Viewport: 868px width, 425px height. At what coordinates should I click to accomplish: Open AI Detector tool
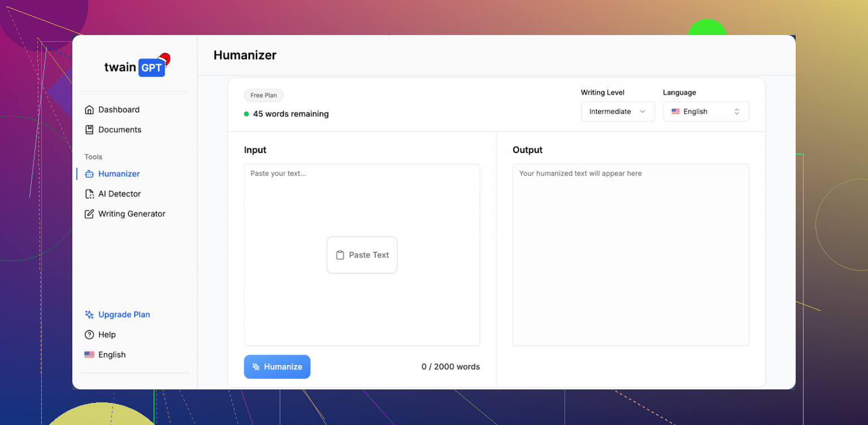click(119, 194)
